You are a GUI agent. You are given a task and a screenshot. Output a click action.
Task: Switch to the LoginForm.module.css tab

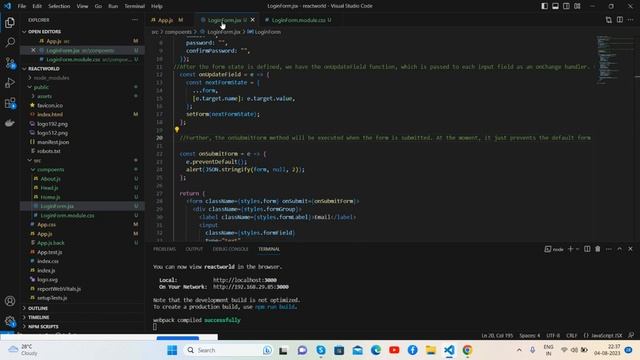point(299,20)
